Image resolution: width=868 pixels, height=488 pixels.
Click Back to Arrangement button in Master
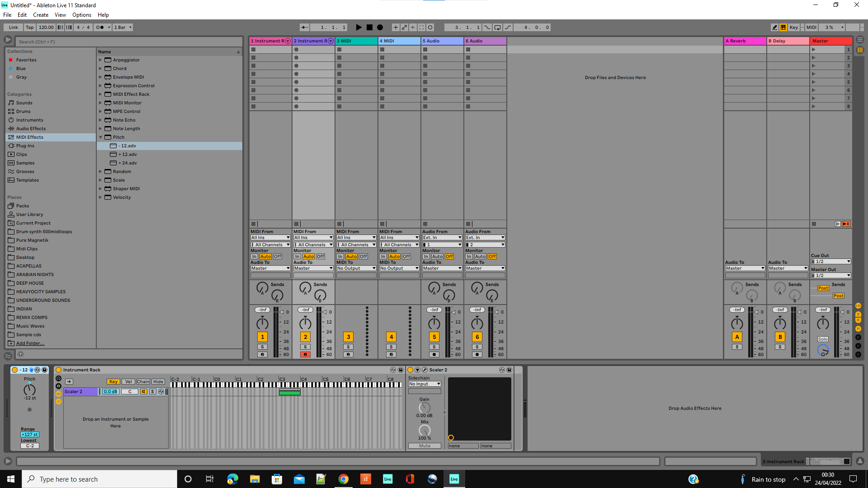tap(846, 224)
